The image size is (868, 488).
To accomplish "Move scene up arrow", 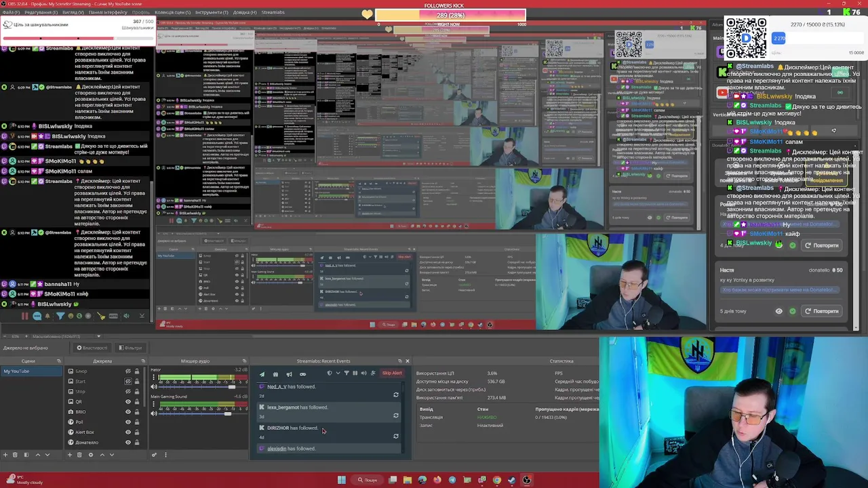I will pos(38,455).
